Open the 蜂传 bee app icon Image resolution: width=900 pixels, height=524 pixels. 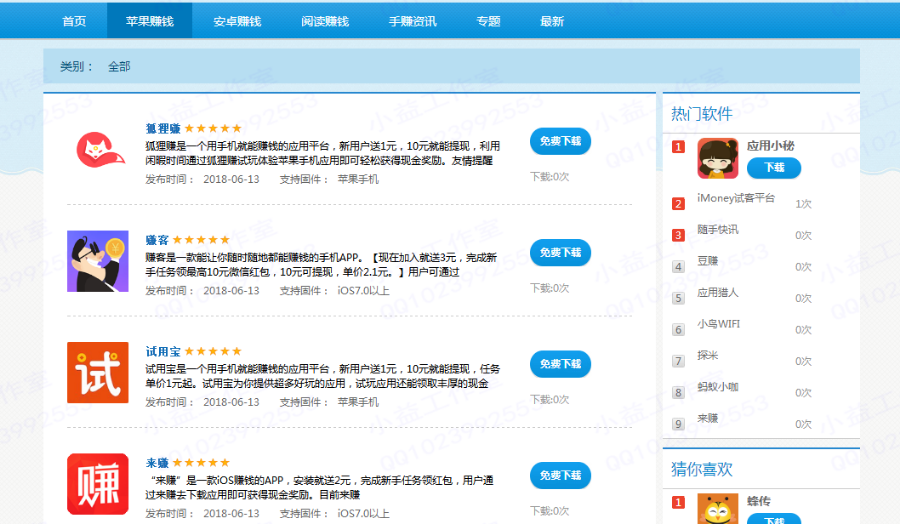(717, 509)
